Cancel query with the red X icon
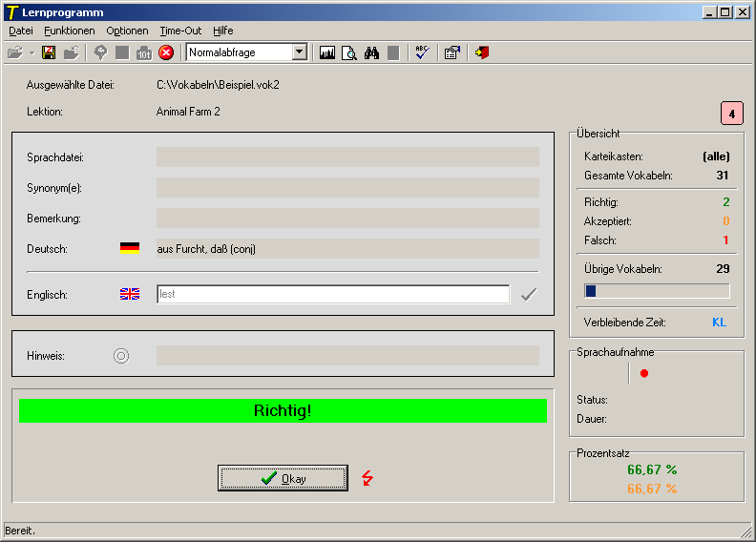The image size is (756, 542). pyautogui.click(x=166, y=52)
